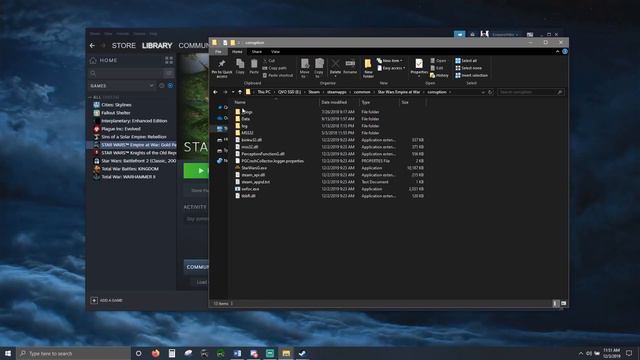Click ADD A GAME in Steam
Image resolution: width=640 pixels, height=360 pixels.
click(107, 300)
